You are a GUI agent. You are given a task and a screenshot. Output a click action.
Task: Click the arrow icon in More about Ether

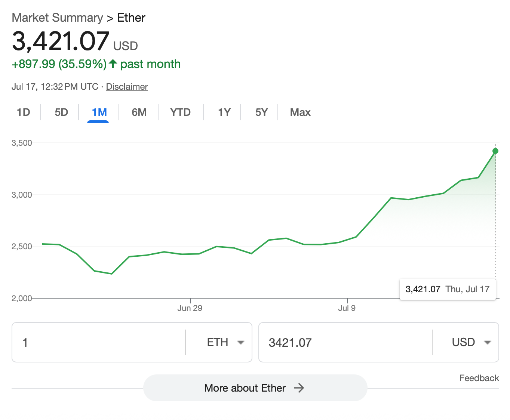(x=299, y=388)
